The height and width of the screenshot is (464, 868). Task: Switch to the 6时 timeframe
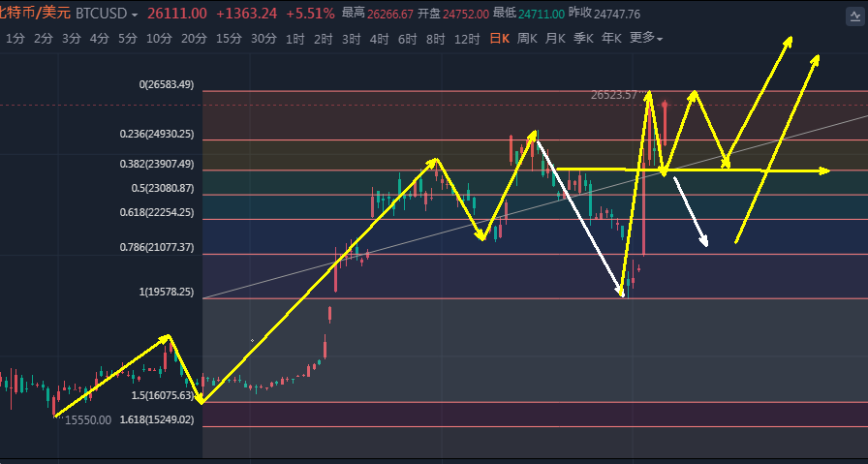click(408, 39)
